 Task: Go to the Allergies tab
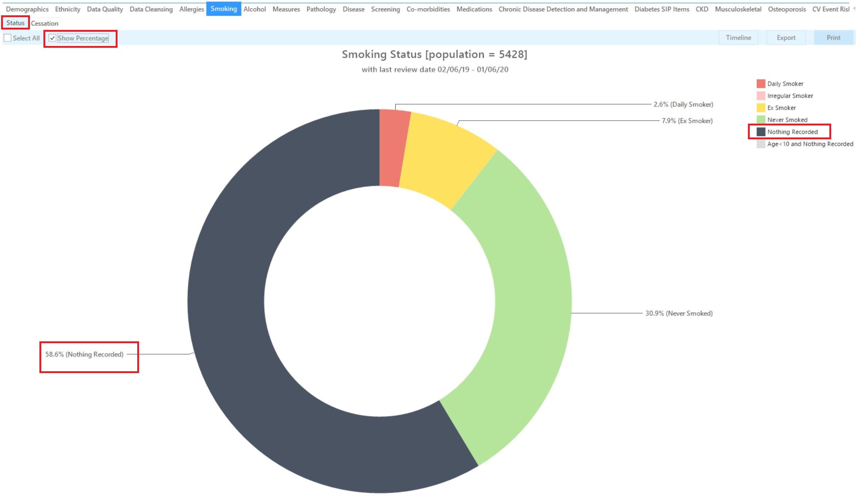coord(192,9)
